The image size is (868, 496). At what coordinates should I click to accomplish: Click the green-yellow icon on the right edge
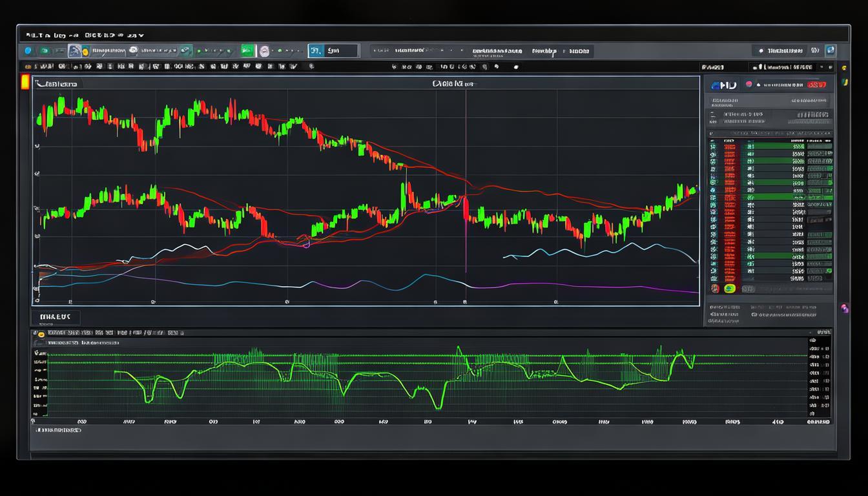[x=845, y=82]
